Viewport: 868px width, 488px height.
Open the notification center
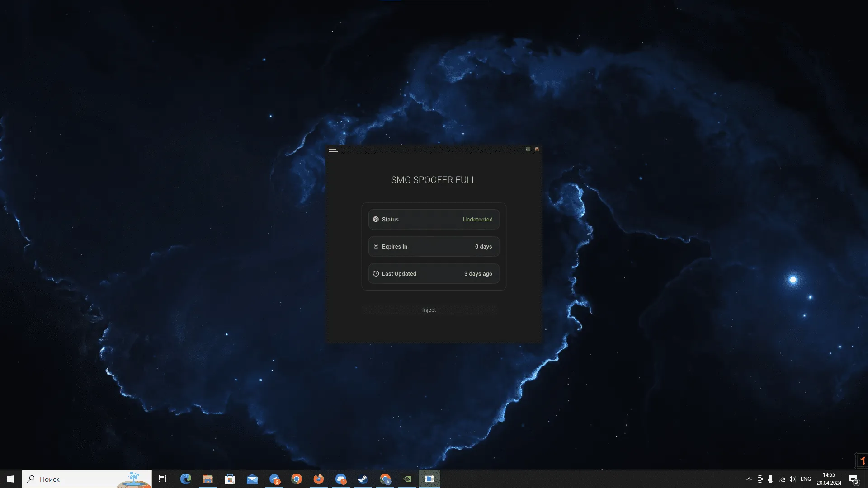click(x=854, y=479)
